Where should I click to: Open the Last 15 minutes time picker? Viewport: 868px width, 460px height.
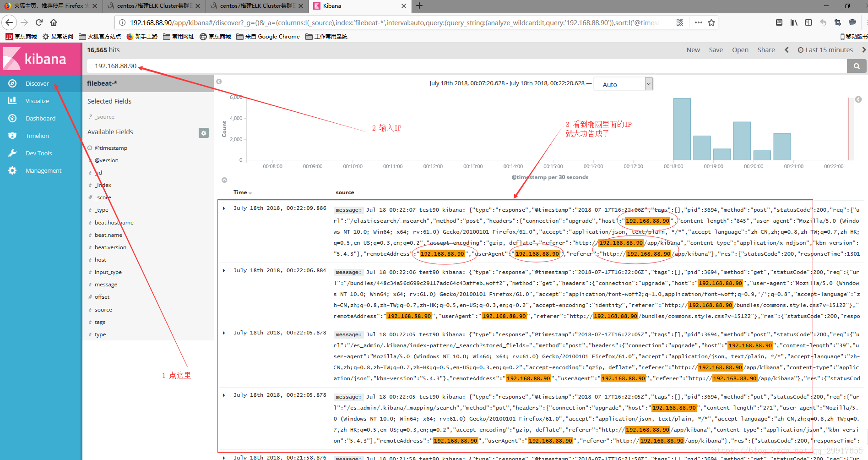coord(825,50)
